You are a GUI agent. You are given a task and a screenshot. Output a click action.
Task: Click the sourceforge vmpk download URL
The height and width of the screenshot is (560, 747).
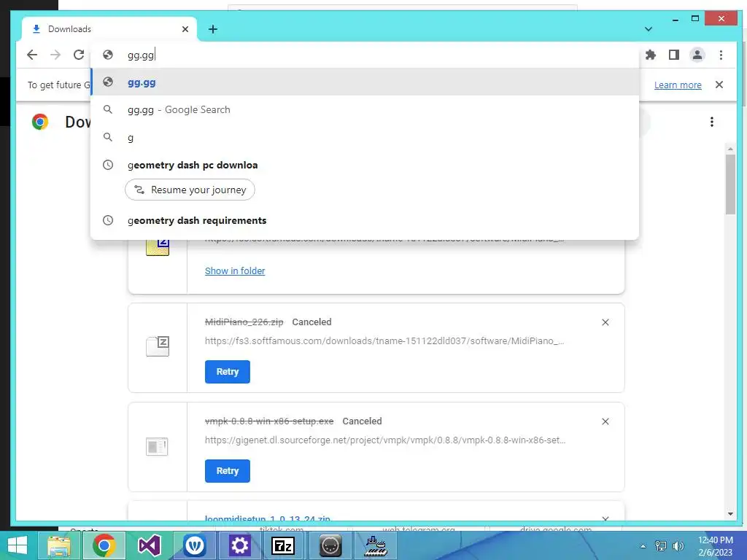(385, 440)
